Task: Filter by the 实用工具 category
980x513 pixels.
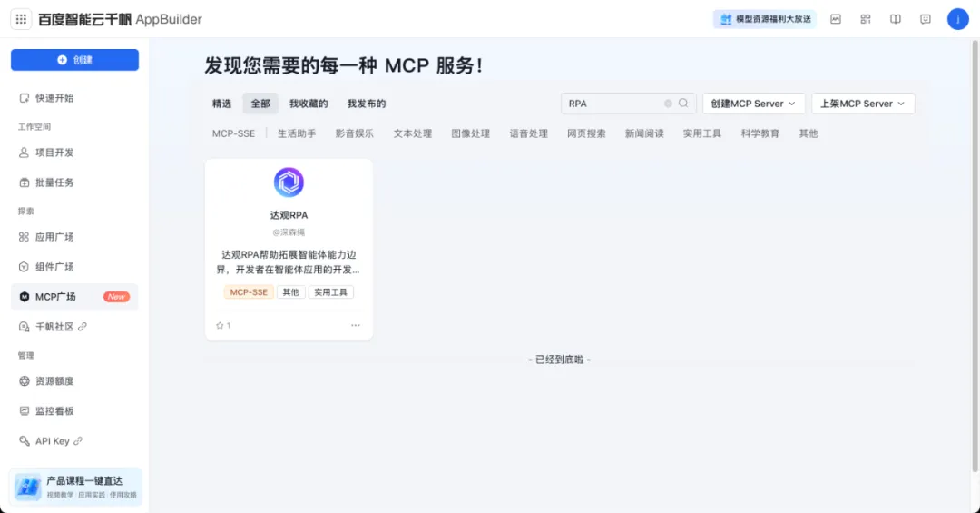Action: 702,133
